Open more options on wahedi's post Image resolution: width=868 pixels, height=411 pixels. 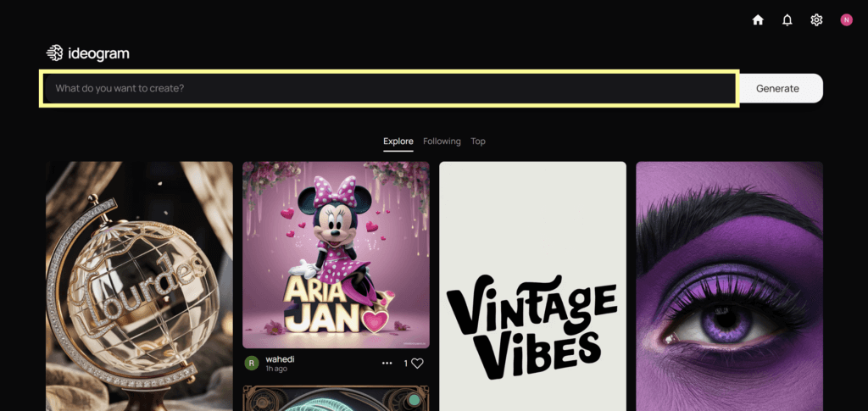click(x=387, y=364)
